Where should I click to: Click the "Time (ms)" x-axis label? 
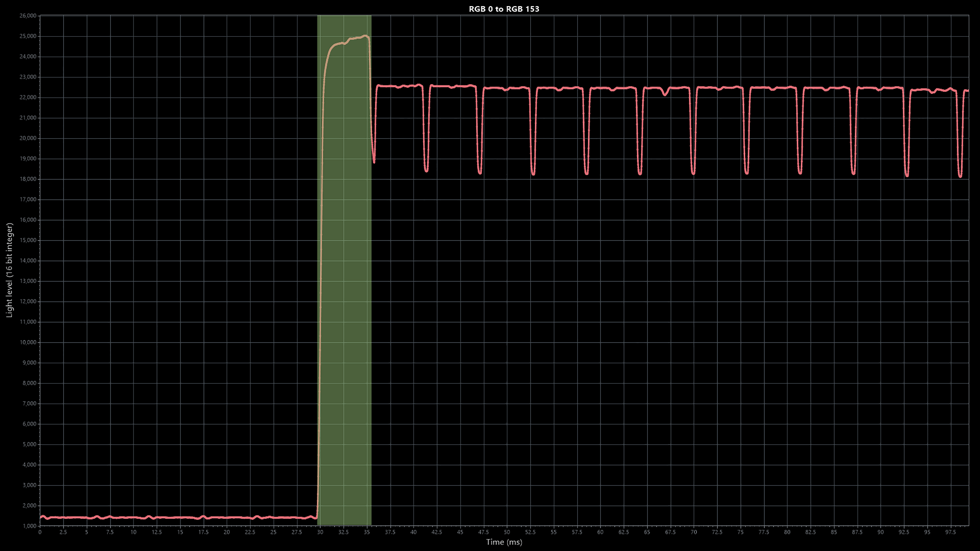tap(504, 542)
